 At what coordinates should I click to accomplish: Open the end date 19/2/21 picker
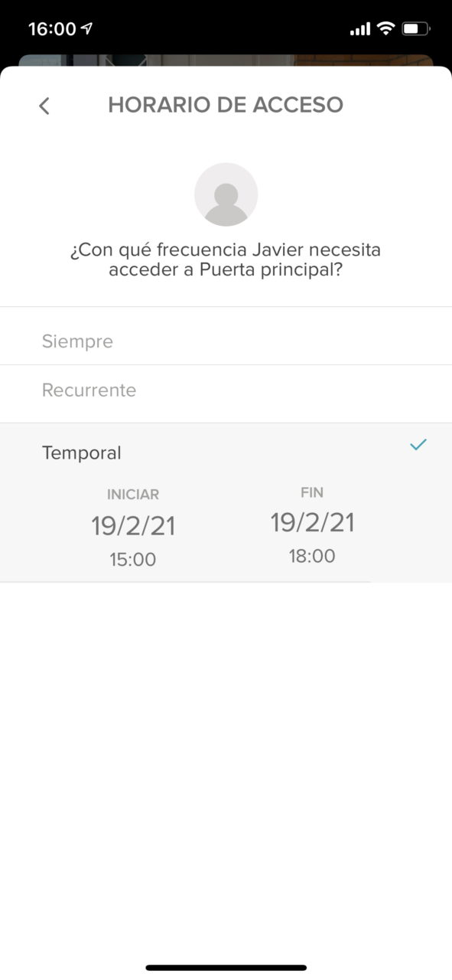[x=312, y=523]
